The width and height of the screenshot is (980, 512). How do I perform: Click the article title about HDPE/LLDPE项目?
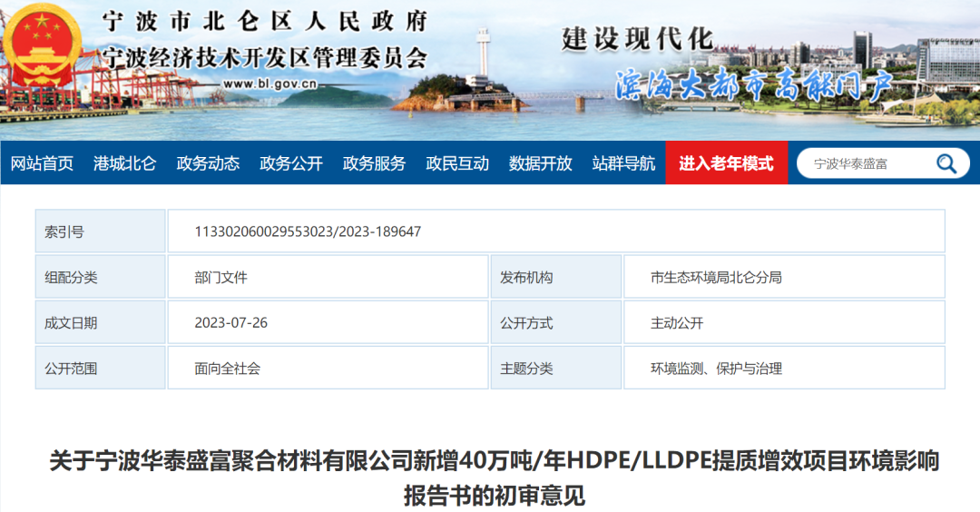tap(494, 478)
